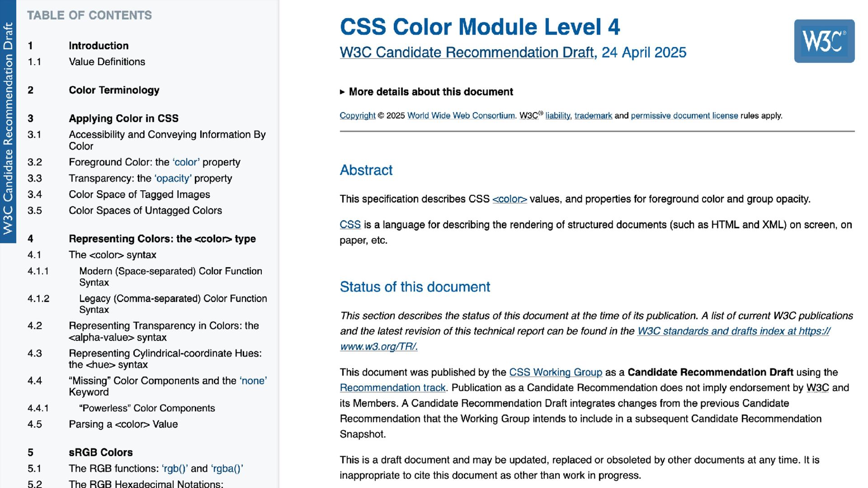Click the W3C logo
The image size is (868, 488).
pyautogui.click(x=824, y=41)
